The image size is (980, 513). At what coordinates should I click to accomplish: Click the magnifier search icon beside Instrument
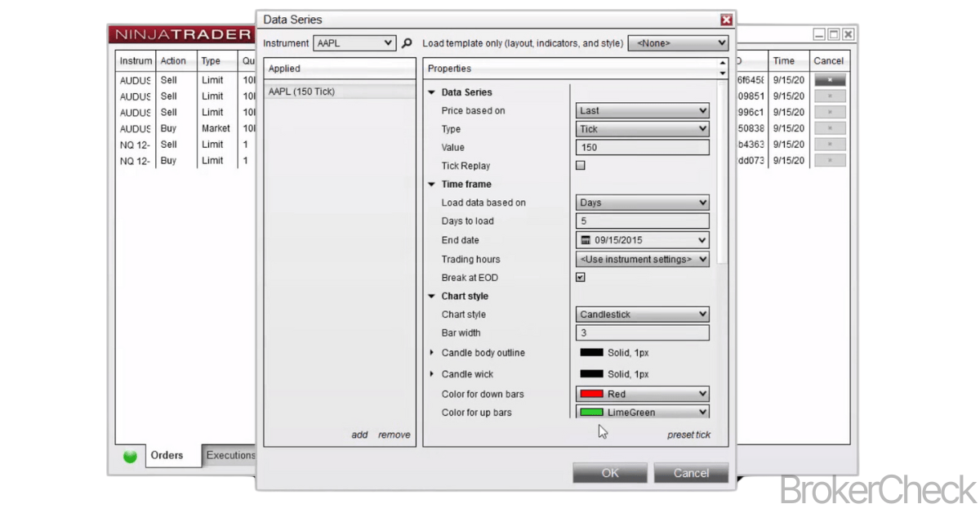408,43
